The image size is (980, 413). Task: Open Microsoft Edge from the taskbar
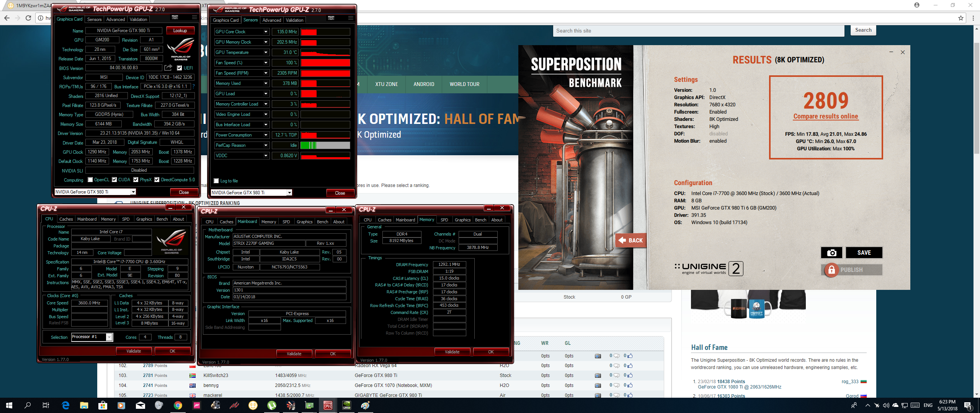pos(65,405)
